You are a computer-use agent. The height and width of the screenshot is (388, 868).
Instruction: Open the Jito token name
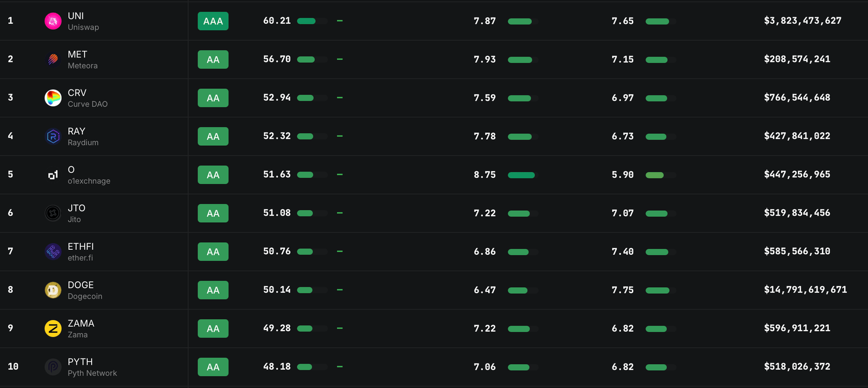[74, 219]
